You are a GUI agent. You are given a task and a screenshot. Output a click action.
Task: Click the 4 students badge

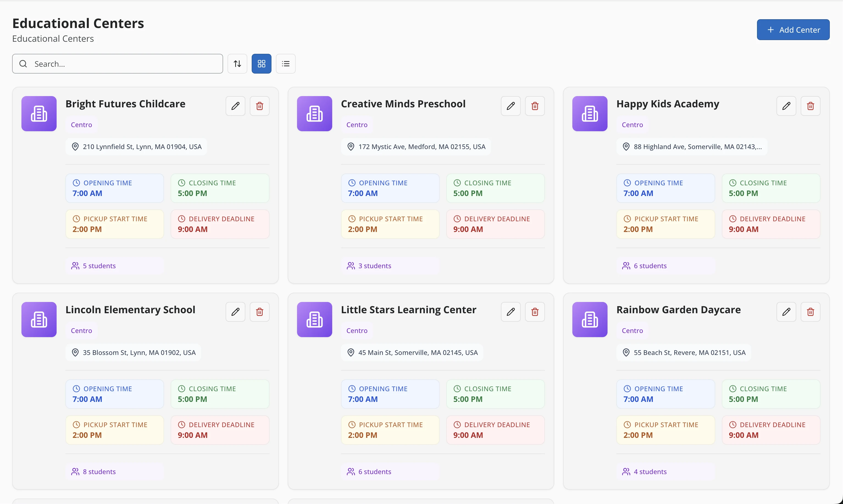pyautogui.click(x=665, y=471)
